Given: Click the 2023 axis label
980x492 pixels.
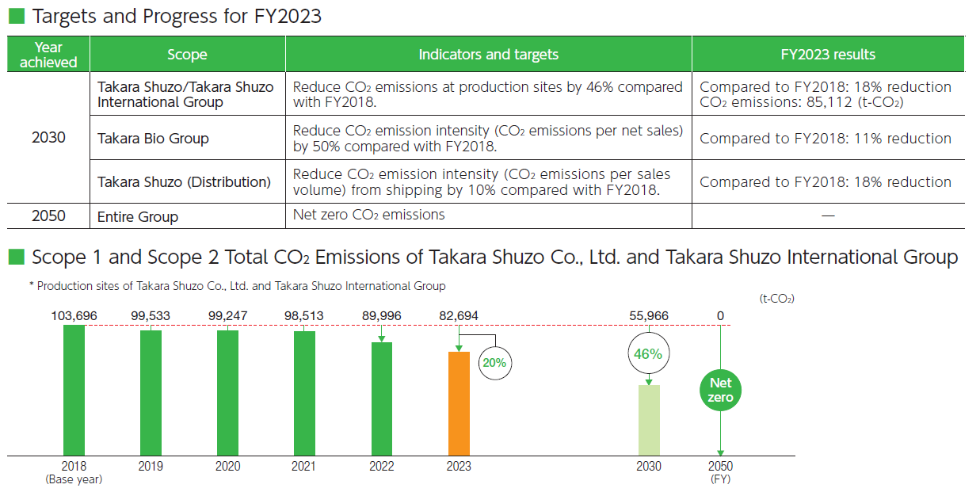Looking at the screenshot, I should pos(459,466).
